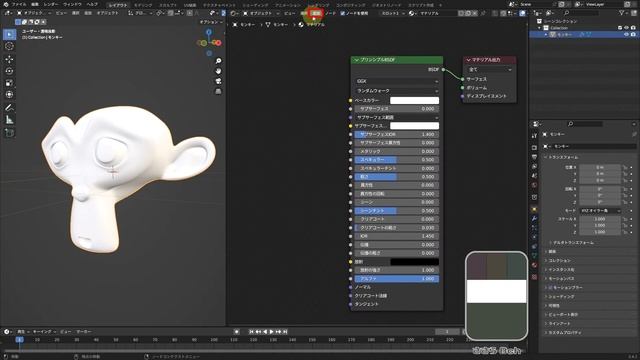Open the Material properties tab
The image size is (640, 360).
click(x=535, y=265)
